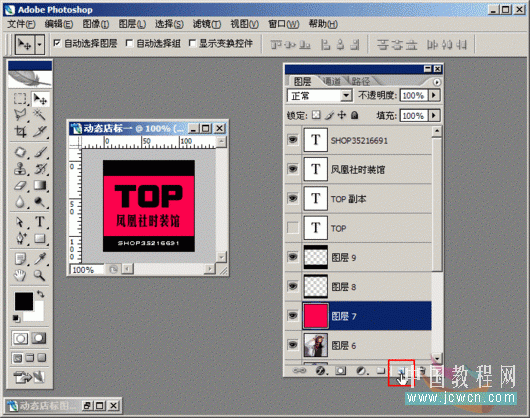Select the Eyedropper tool
Viewport: 530px width, 418px height.
click(40, 259)
